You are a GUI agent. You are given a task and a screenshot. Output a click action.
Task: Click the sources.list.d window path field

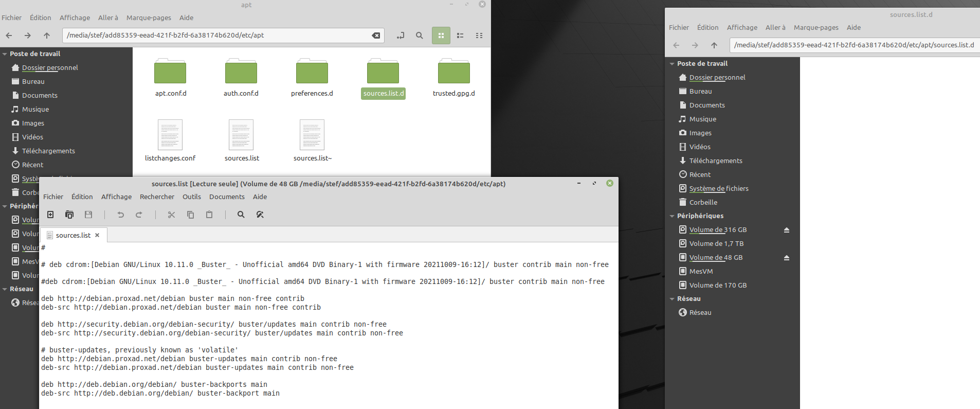tap(854, 45)
